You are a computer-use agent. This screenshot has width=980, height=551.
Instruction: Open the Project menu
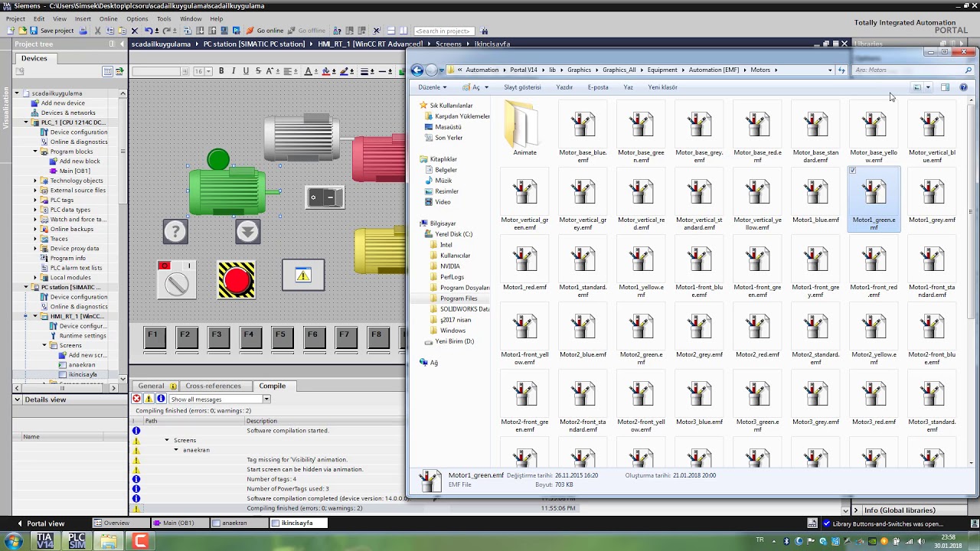[x=15, y=18]
